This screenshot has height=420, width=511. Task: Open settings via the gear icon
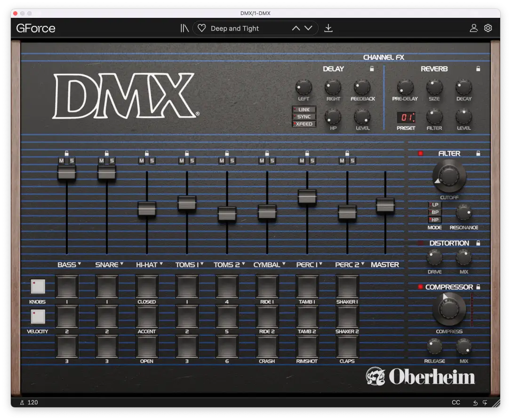click(x=488, y=28)
